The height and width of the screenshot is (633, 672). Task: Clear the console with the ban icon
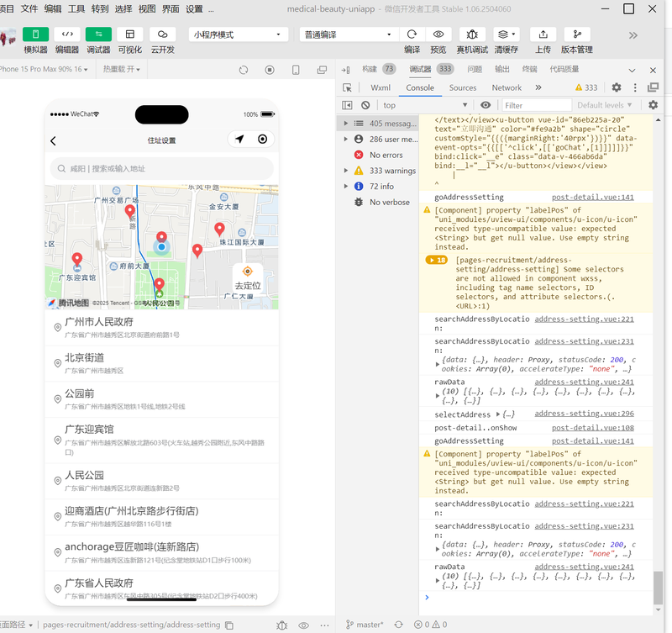365,105
